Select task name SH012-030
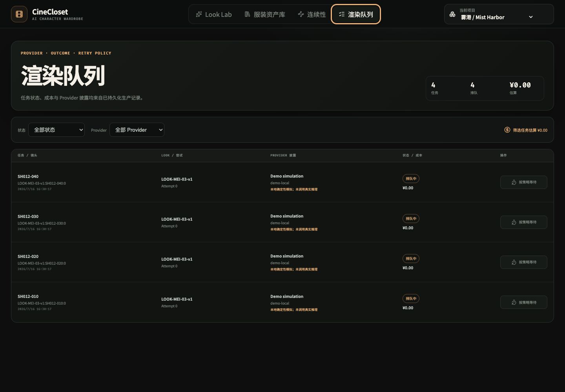Viewport: 565px width, 392px height. (28, 216)
